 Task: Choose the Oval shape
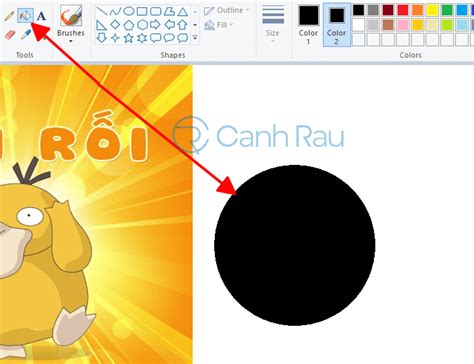pyautogui.click(x=129, y=12)
